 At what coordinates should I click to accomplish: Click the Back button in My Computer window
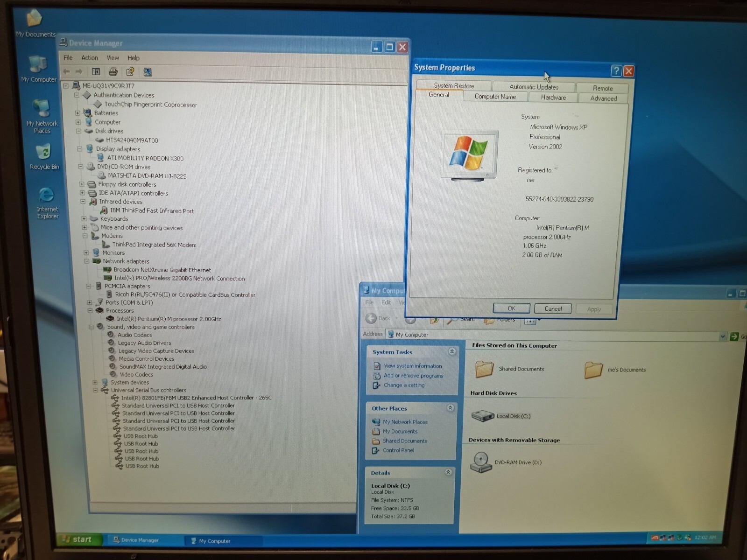[x=378, y=318]
